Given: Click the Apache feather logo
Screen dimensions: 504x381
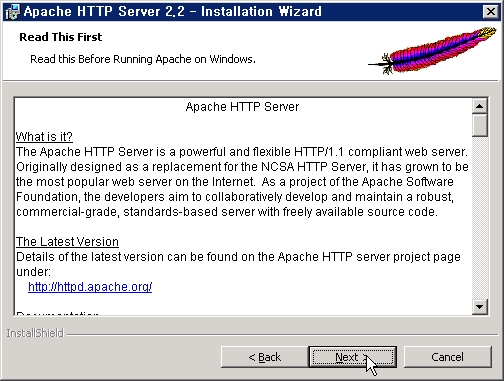Looking at the screenshot, I should (x=432, y=50).
